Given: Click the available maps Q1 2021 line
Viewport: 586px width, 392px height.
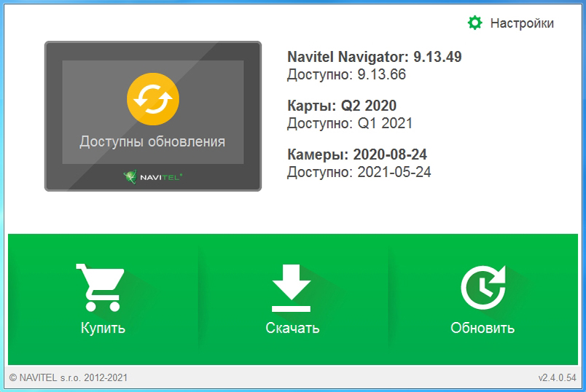Looking at the screenshot, I should [349, 123].
